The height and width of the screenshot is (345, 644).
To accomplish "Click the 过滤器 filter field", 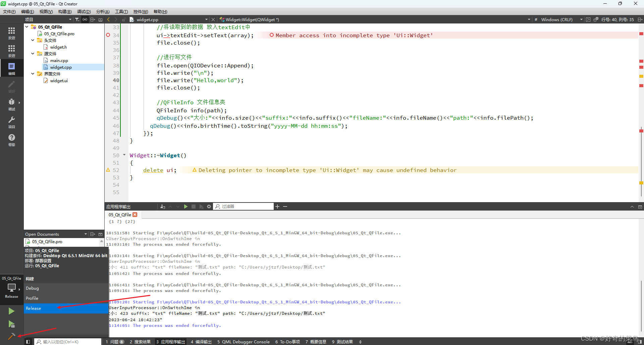I will click(x=243, y=206).
